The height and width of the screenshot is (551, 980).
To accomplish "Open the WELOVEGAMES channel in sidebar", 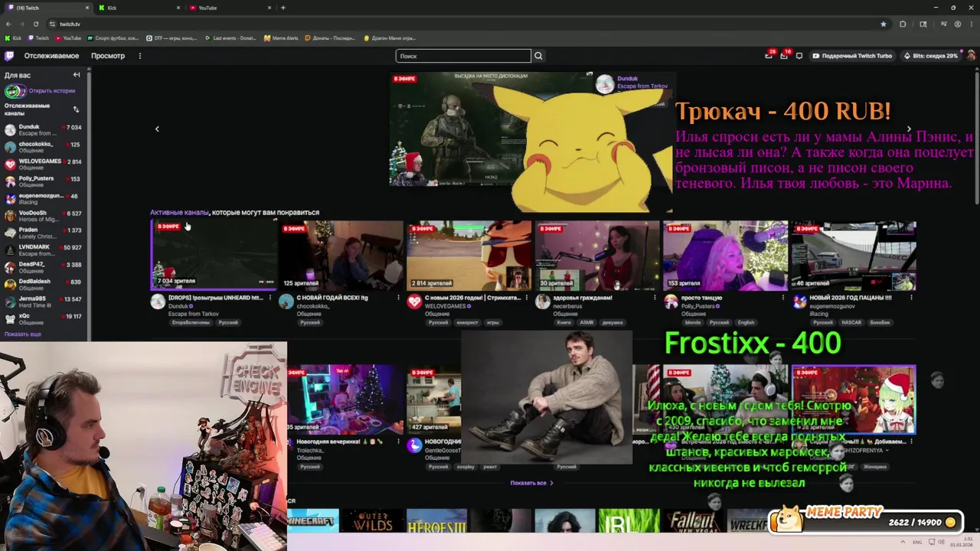I will click(44, 165).
